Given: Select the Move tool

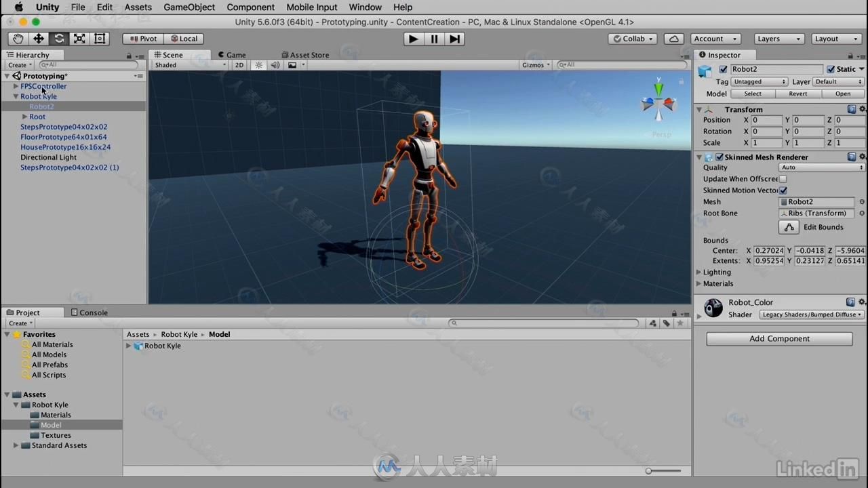Looking at the screenshot, I should tap(39, 39).
